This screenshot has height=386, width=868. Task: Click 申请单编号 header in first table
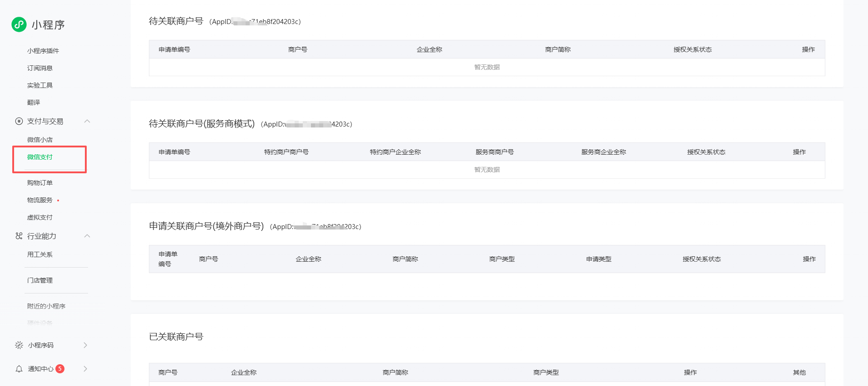click(174, 49)
